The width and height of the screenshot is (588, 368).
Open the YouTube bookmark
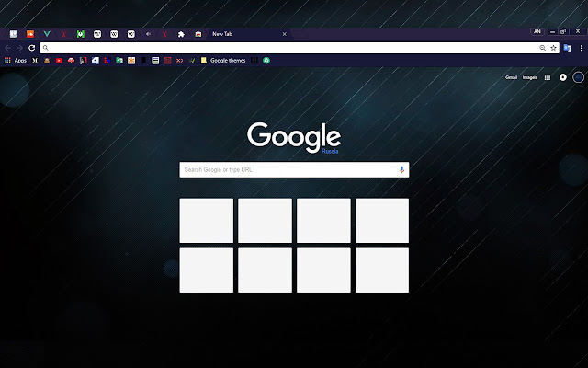tap(59, 61)
